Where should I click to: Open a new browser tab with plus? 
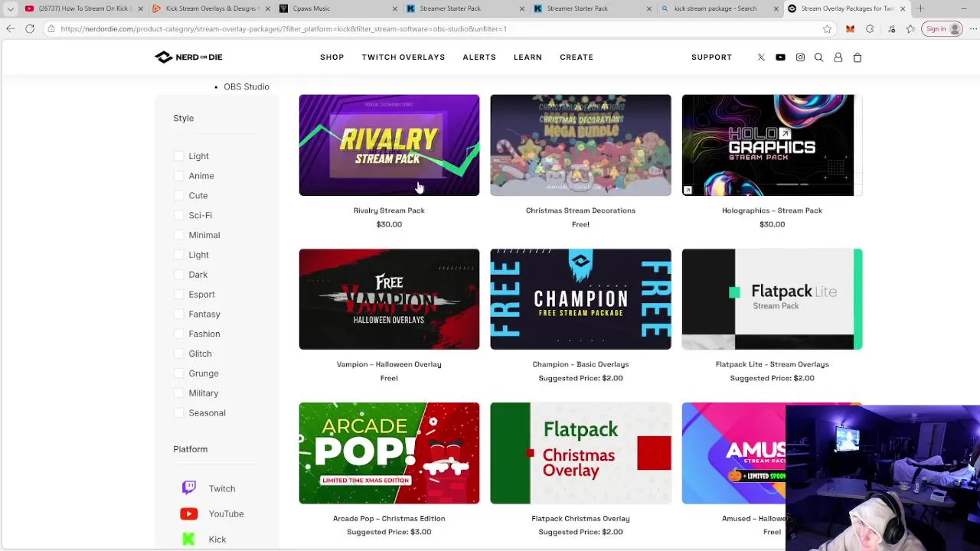(x=920, y=8)
